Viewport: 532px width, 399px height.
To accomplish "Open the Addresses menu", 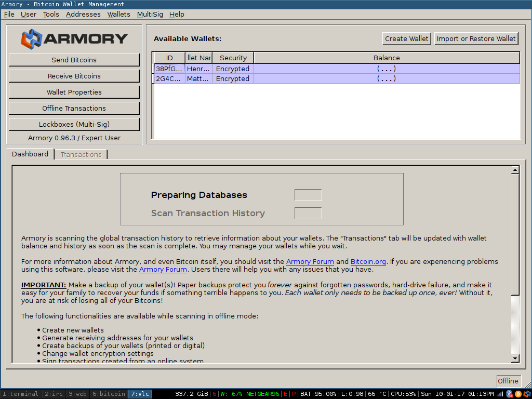I will [83, 14].
